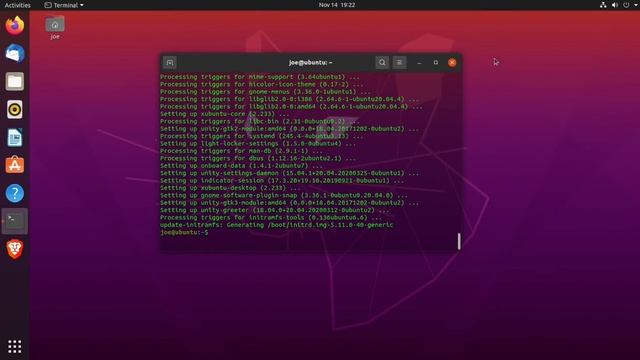Screen dimensions: 640x360
Task: Open Activities overview
Action: click(18, 5)
